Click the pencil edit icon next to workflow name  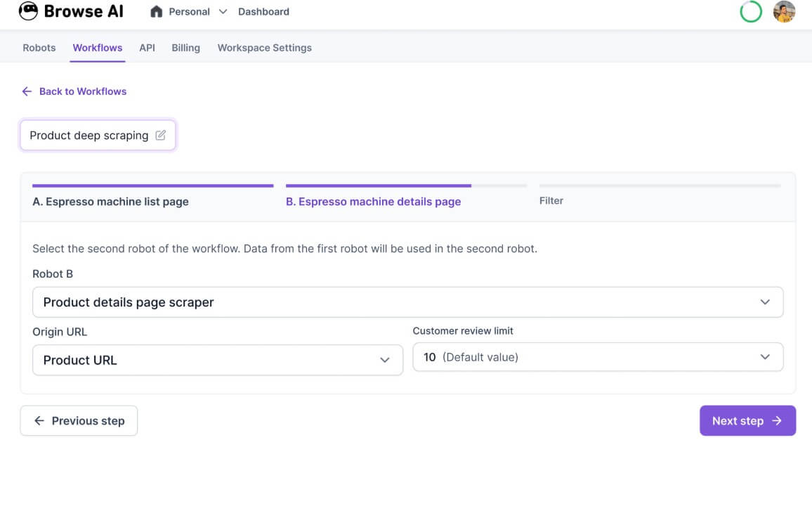point(161,135)
